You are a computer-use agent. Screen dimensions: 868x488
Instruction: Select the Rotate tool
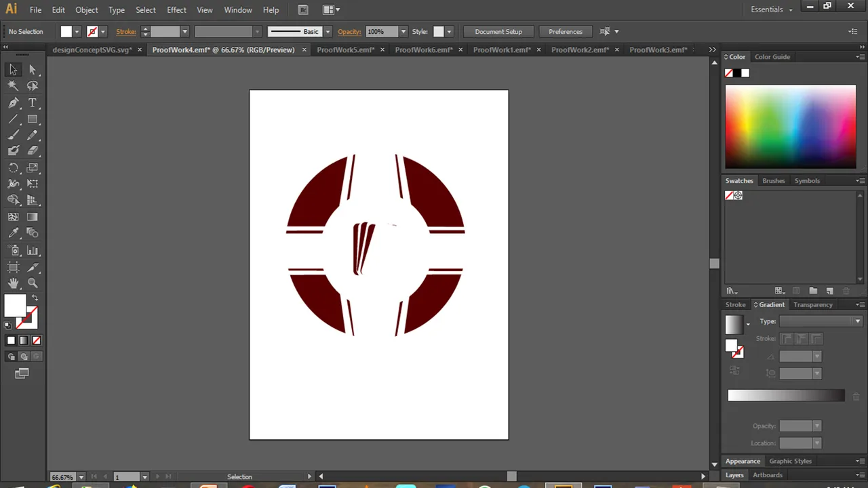click(x=13, y=168)
